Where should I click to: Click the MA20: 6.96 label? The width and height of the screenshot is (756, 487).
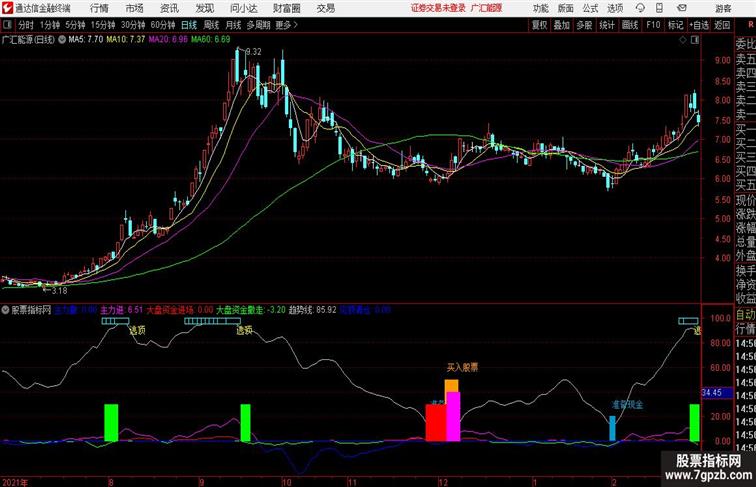click(168, 40)
